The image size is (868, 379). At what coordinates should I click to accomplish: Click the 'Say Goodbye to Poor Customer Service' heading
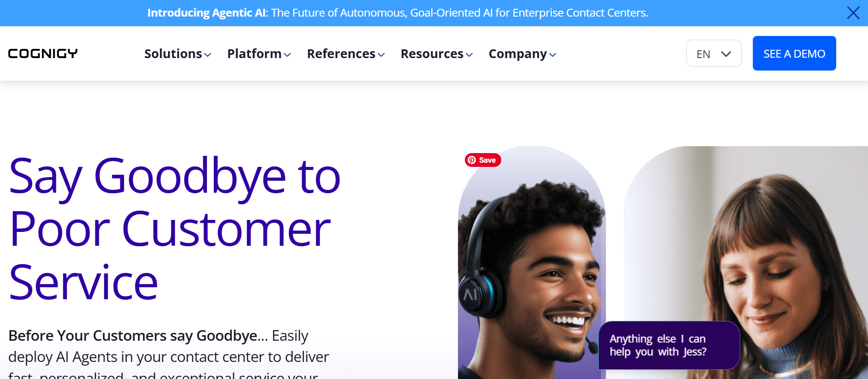(175, 229)
